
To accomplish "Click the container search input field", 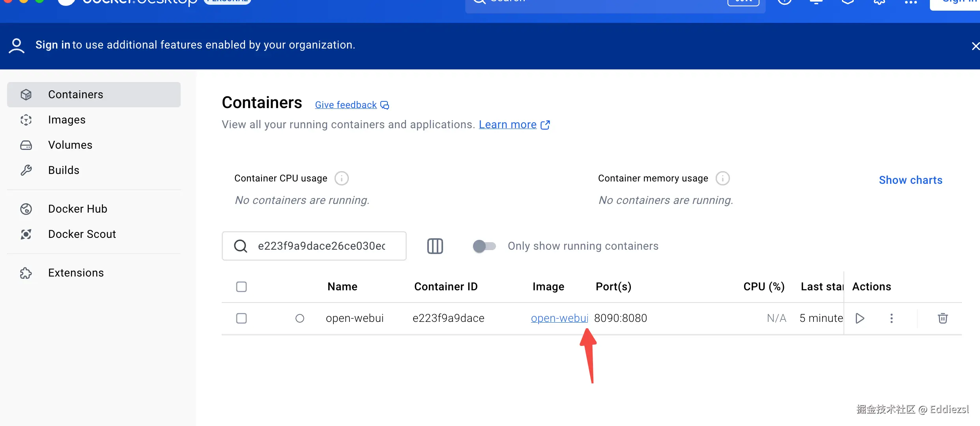I will click(322, 246).
